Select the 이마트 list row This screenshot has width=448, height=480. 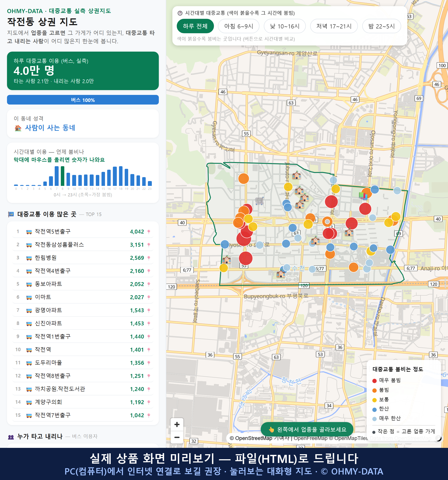(x=83, y=297)
